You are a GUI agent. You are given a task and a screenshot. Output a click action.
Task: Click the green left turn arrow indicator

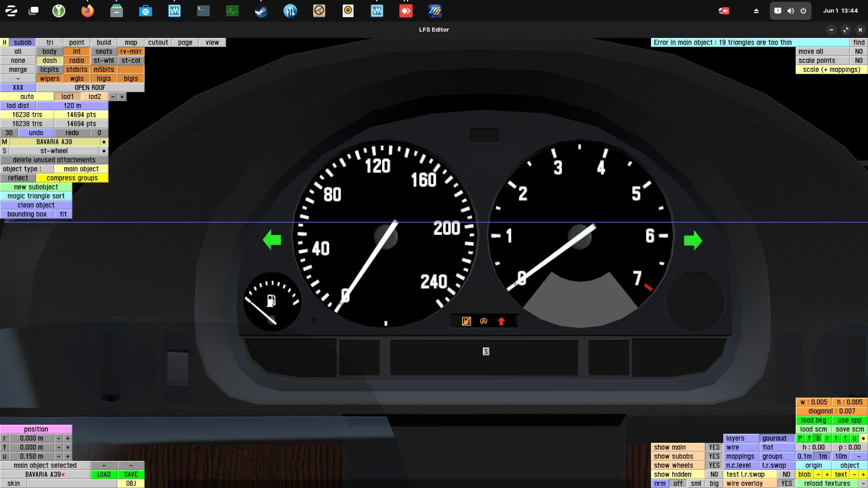[x=272, y=240]
